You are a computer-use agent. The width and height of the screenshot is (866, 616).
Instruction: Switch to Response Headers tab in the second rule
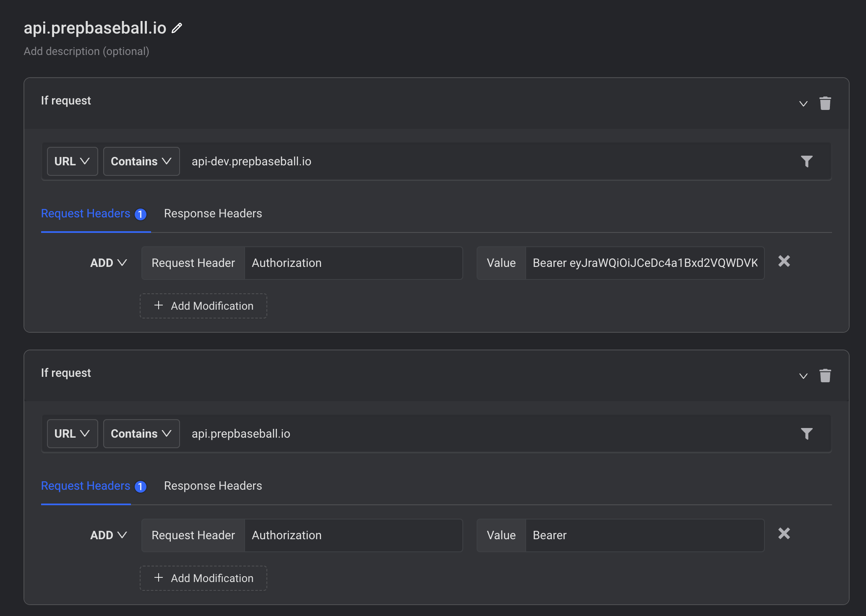point(213,486)
